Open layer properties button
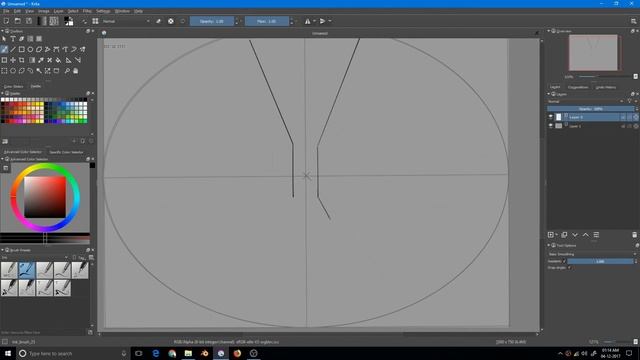 coord(596,235)
